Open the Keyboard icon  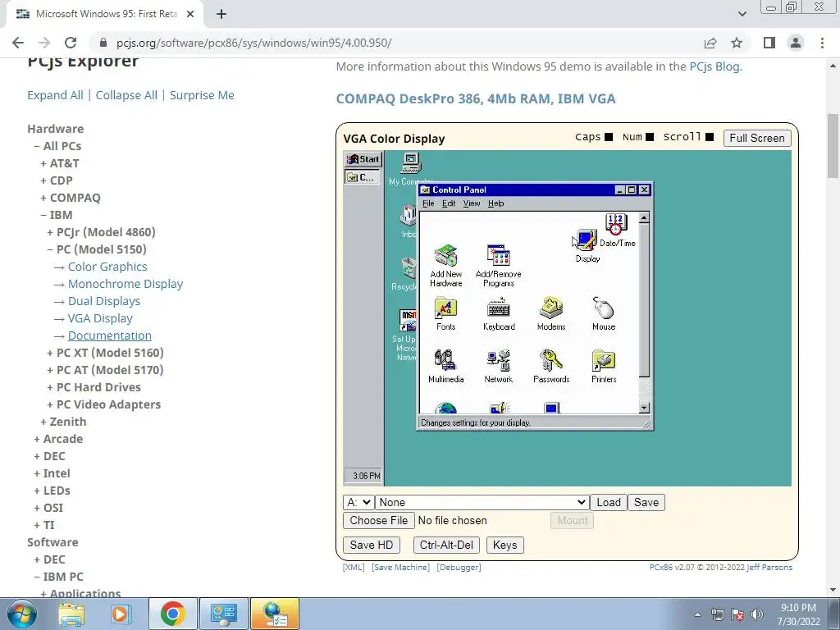499,314
